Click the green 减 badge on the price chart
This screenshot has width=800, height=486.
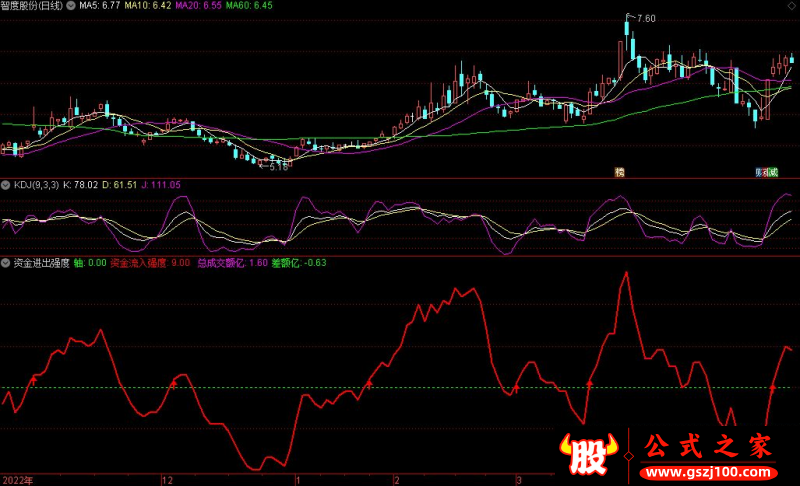tap(773, 172)
